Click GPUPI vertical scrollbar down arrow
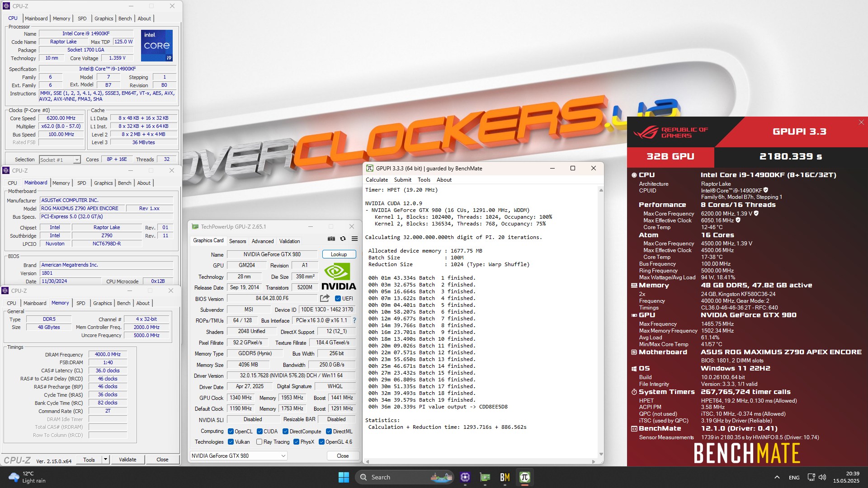868x488 pixels. tap(601, 454)
